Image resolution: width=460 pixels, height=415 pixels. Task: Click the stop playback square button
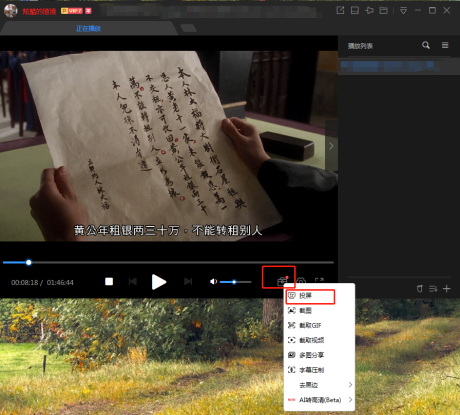[x=109, y=282]
